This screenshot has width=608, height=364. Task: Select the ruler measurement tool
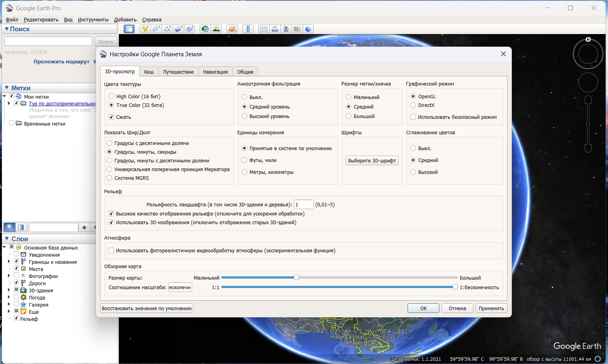pyautogui.click(x=248, y=29)
